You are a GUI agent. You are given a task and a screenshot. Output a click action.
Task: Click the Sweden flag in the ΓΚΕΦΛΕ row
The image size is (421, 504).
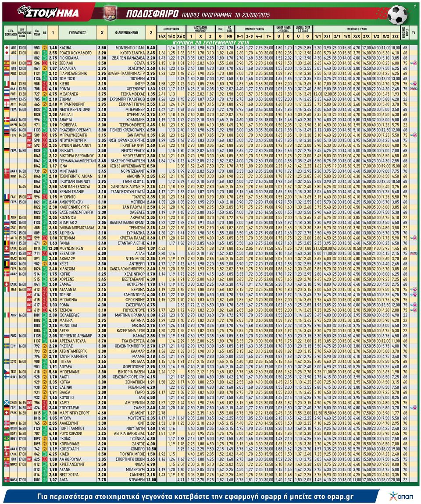point(7,346)
